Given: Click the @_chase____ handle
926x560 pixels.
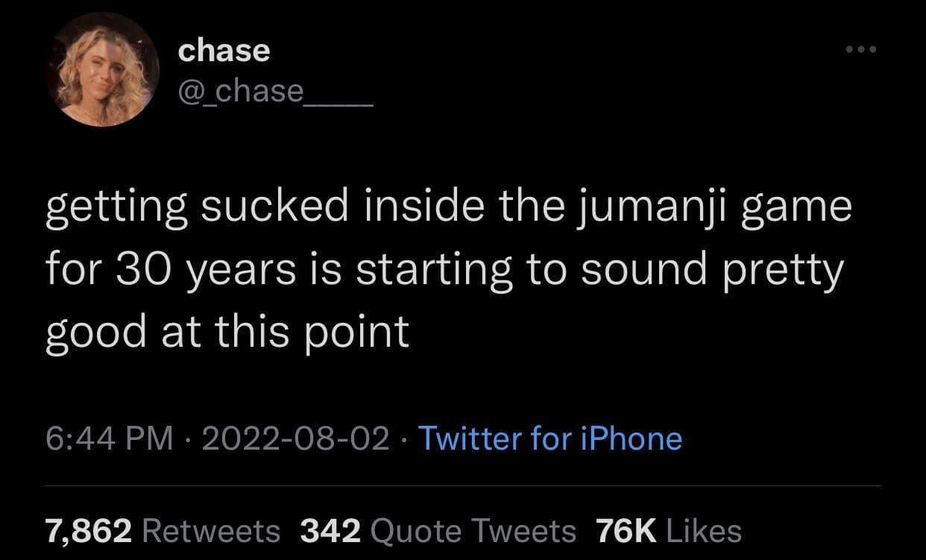Looking at the screenshot, I should click(275, 92).
